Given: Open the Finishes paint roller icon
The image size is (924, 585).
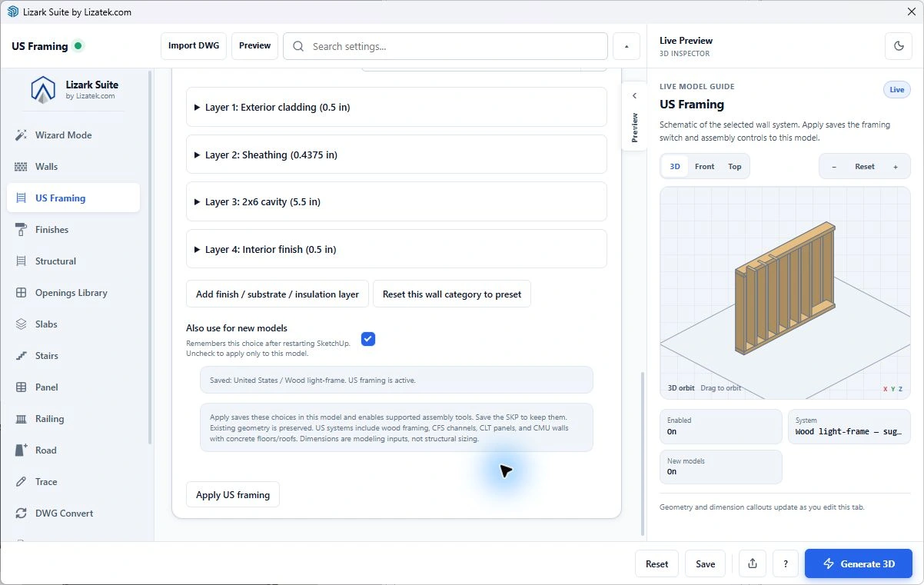Looking at the screenshot, I should pyautogui.click(x=21, y=229).
